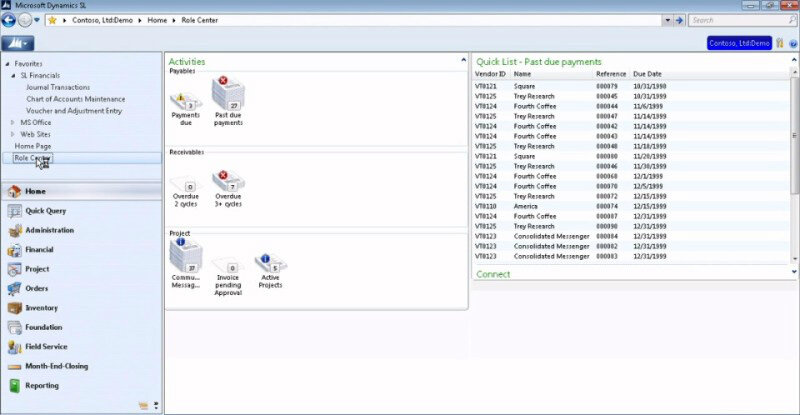Viewport: 800px width, 415px height.
Task: Click the blue Back navigation arrow
Action: click(x=10, y=19)
